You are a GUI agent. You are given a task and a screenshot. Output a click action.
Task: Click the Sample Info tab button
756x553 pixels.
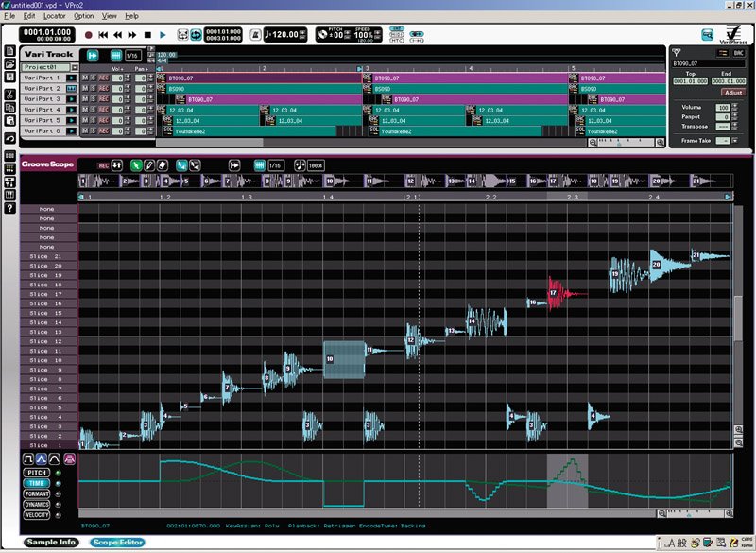51,543
